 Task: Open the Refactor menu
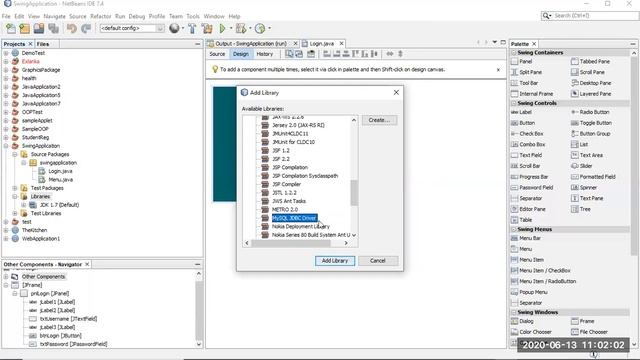click(x=101, y=16)
